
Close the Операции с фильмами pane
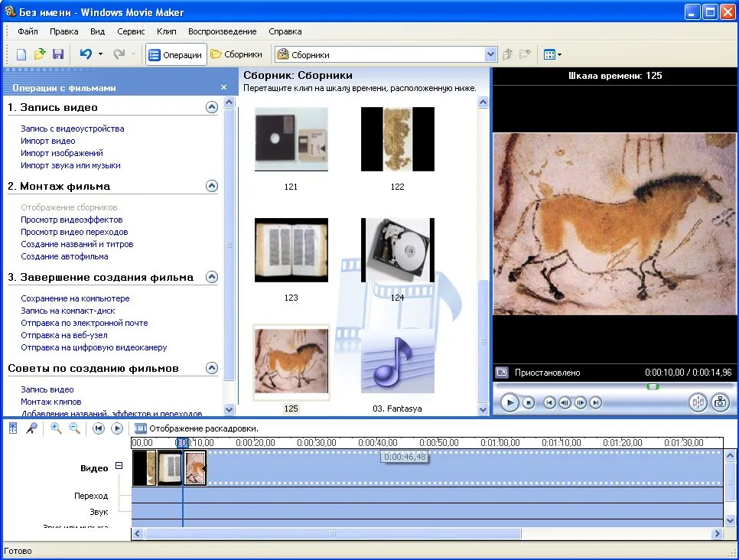224,88
